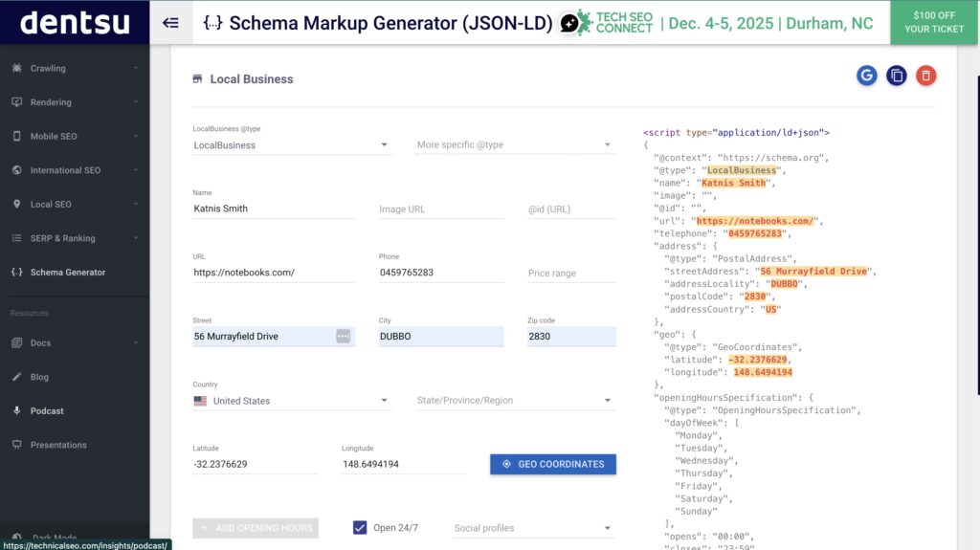
Task: Select Schema Generator in sidebar
Action: (x=75, y=272)
